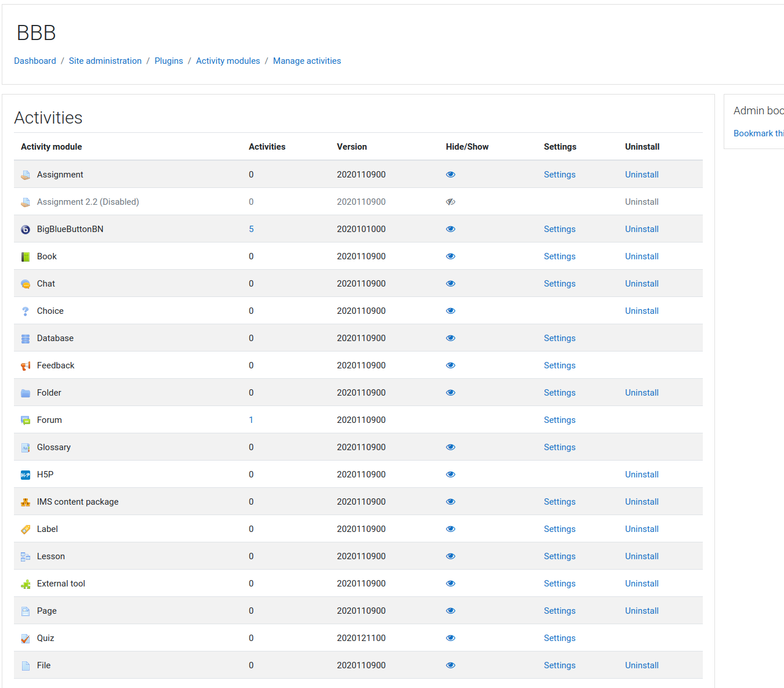Open Activity modules breadcrumb link

228,61
